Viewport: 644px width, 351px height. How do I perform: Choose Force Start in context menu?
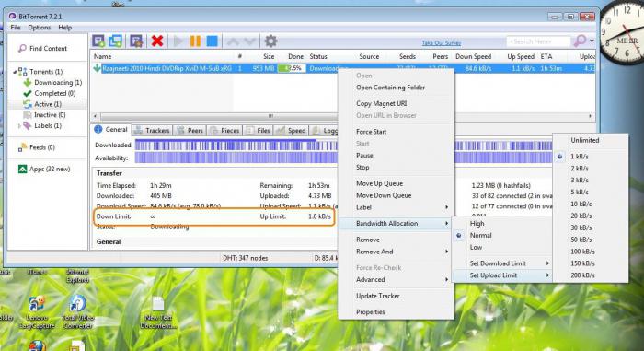point(372,132)
